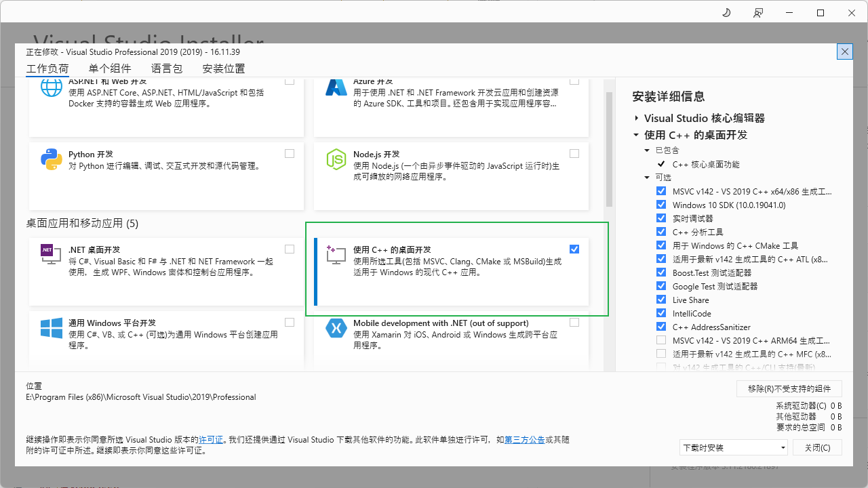Uncheck Google Test 测试适配器 component
The height and width of the screenshot is (488, 868).
coord(661,286)
